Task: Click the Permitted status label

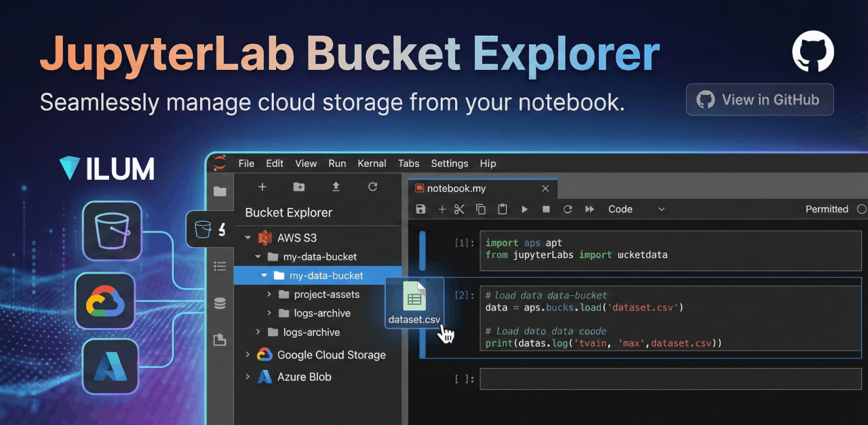Action: [x=827, y=209]
